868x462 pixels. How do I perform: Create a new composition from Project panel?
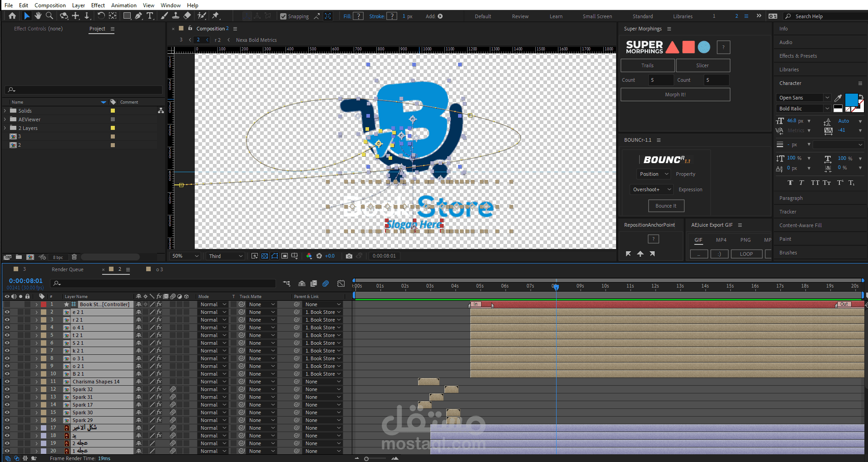click(x=30, y=257)
